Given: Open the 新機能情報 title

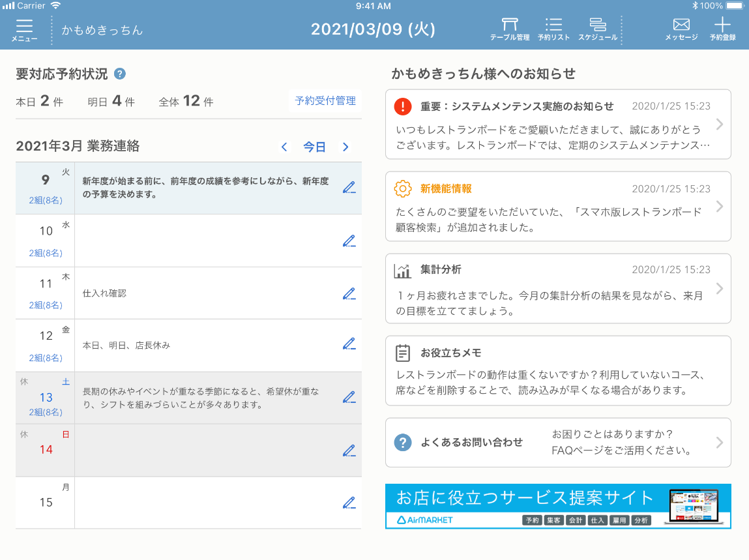Looking at the screenshot, I should pyautogui.click(x=446, y=189).
